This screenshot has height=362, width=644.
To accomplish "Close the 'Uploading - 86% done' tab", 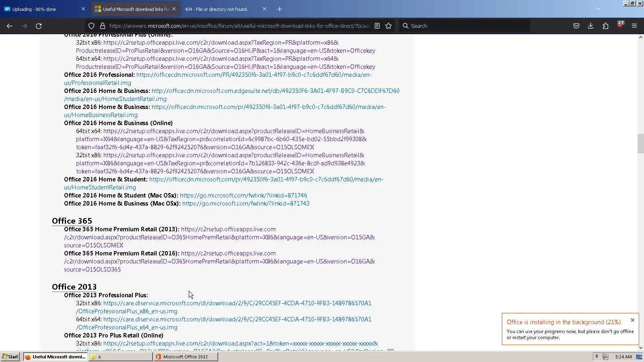I will (x=83, y=9).
